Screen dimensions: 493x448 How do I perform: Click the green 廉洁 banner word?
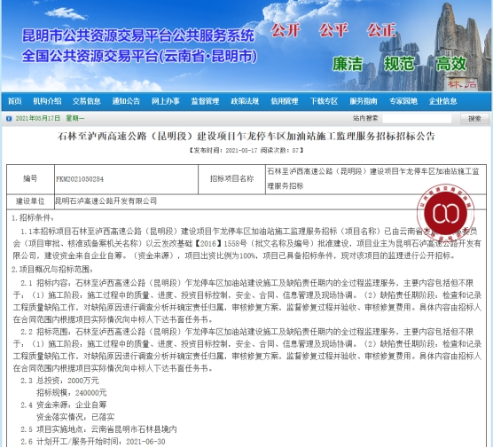348,64
